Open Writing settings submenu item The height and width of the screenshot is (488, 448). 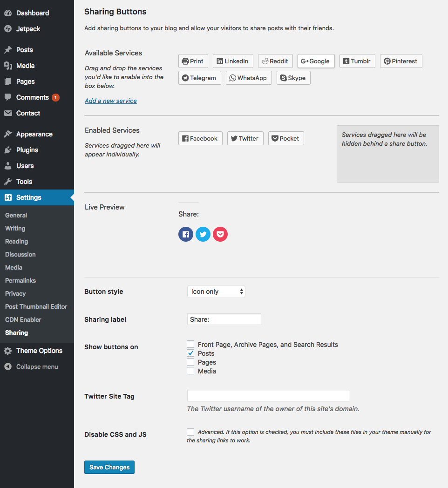[15, 229]
